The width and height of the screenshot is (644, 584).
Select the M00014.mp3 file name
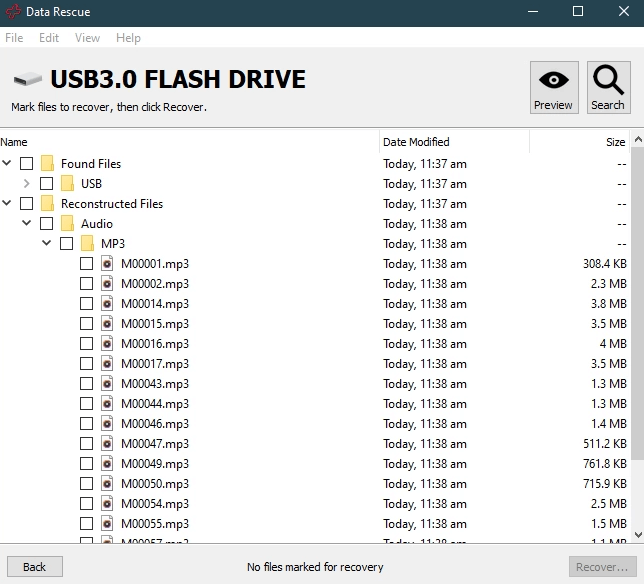point(155,303)
